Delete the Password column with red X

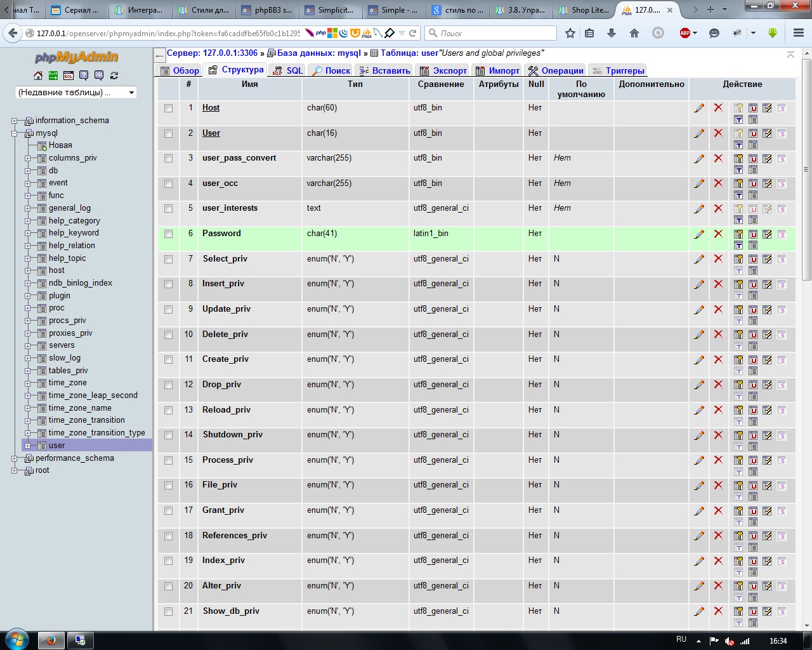(x=718, y=234)
